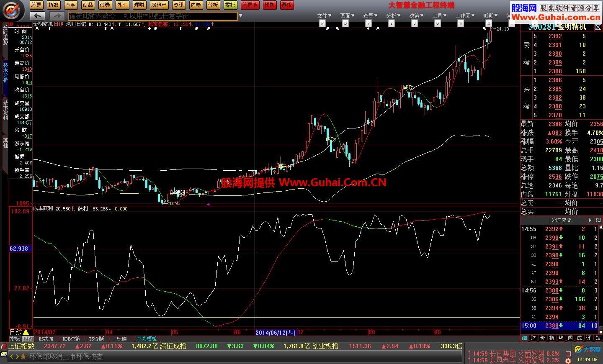Select the 财 tab under the quote panel
The image size is (603, 364).
[x=533, y=338]
